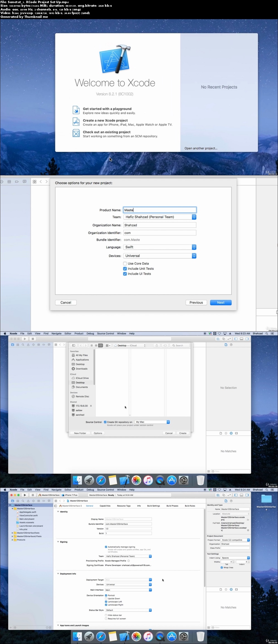Click Previous in project options dialog

click(196, 303)
